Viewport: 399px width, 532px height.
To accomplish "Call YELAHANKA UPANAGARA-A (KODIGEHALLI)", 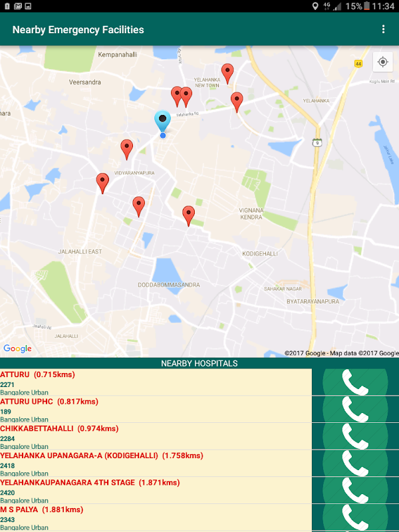I will click(x=355, y=463).
